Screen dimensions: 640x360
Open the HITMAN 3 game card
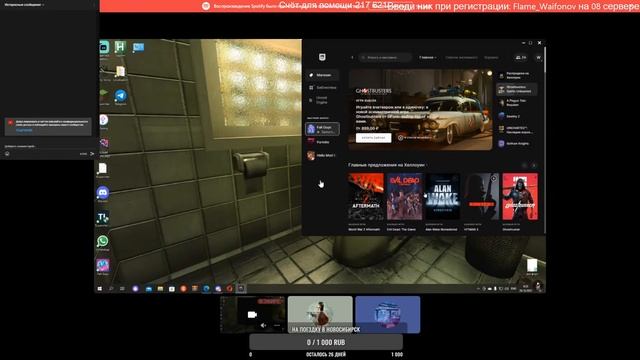(x=482, y=202)
